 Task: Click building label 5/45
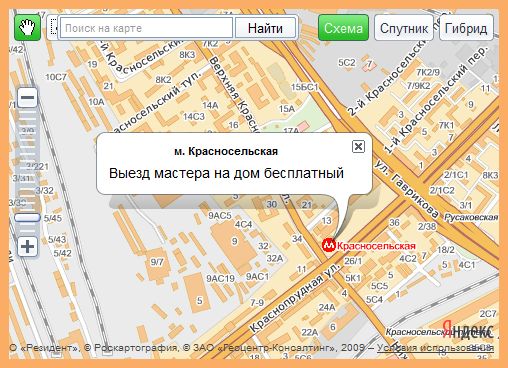[x=52, y=218]
